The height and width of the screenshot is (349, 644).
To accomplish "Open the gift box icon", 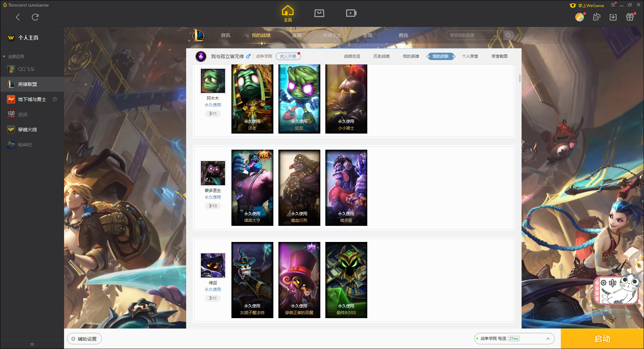I will click(630, 17).
